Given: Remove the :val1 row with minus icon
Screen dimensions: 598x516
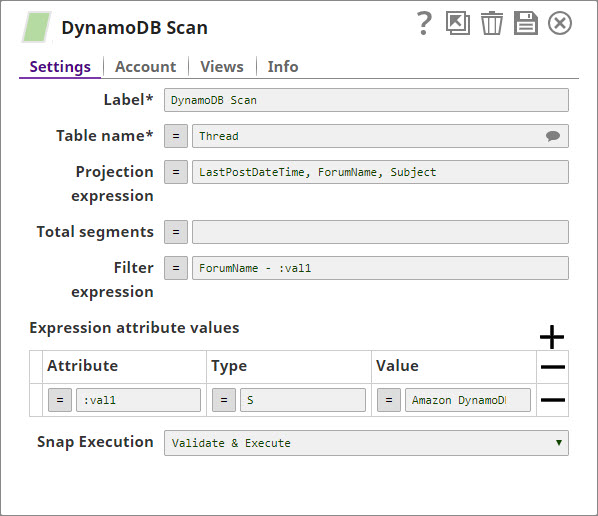Looking at the screenshot, I should tap(553, 400).
